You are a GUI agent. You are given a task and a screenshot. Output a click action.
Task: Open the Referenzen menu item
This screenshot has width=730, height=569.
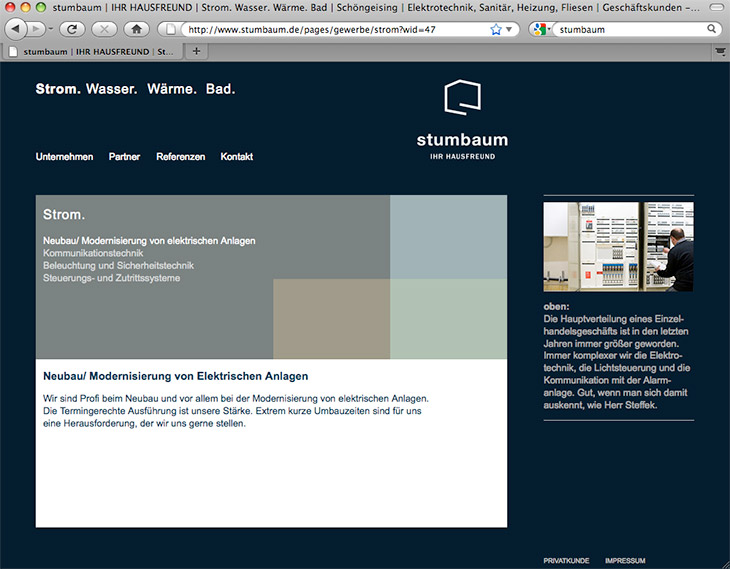(181, 156)
